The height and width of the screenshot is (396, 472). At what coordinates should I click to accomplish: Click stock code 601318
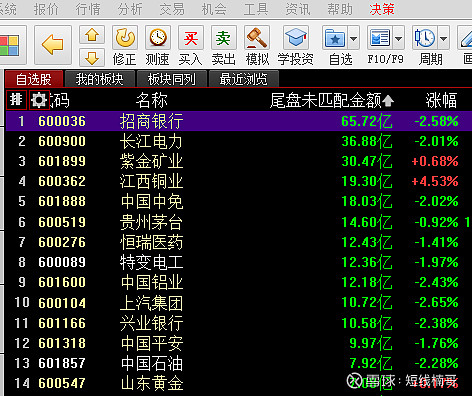[x=62, y=343]
